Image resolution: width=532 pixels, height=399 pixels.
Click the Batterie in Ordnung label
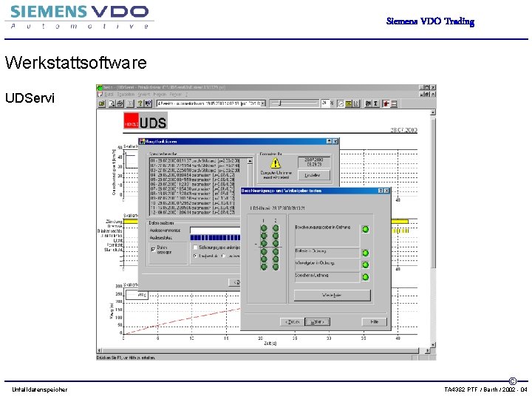[310, 251]
